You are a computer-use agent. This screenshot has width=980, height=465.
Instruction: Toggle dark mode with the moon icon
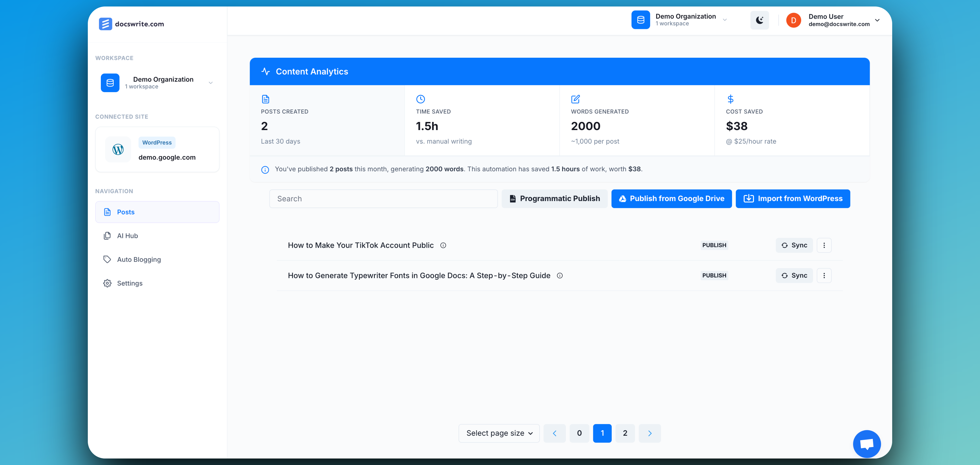759,20
